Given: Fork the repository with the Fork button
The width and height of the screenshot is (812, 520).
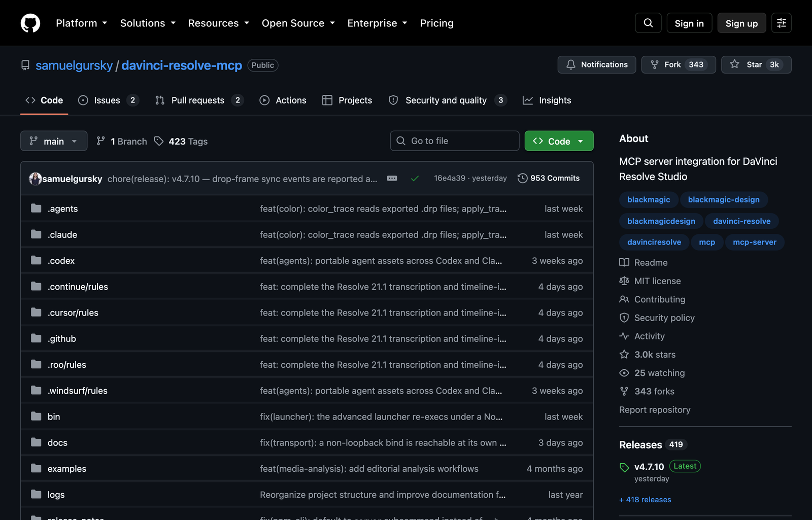Looking at the screenshot, I should (679, 64).
